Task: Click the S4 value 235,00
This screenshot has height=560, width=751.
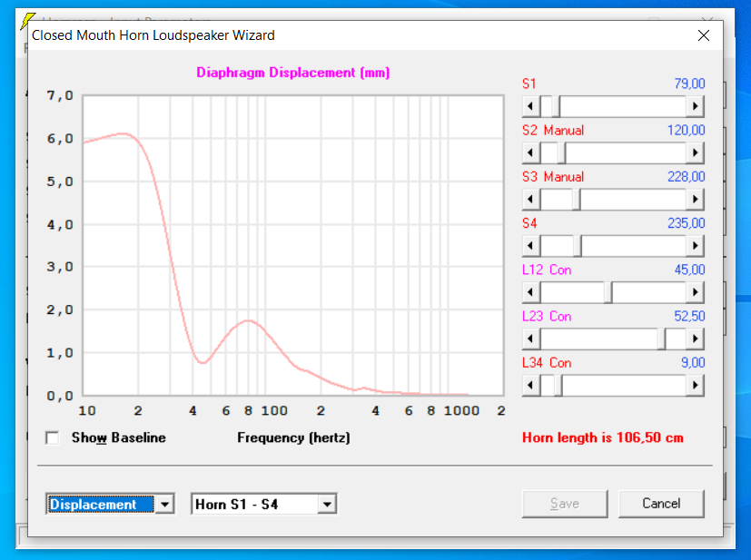Action: (x=687, y=223)
